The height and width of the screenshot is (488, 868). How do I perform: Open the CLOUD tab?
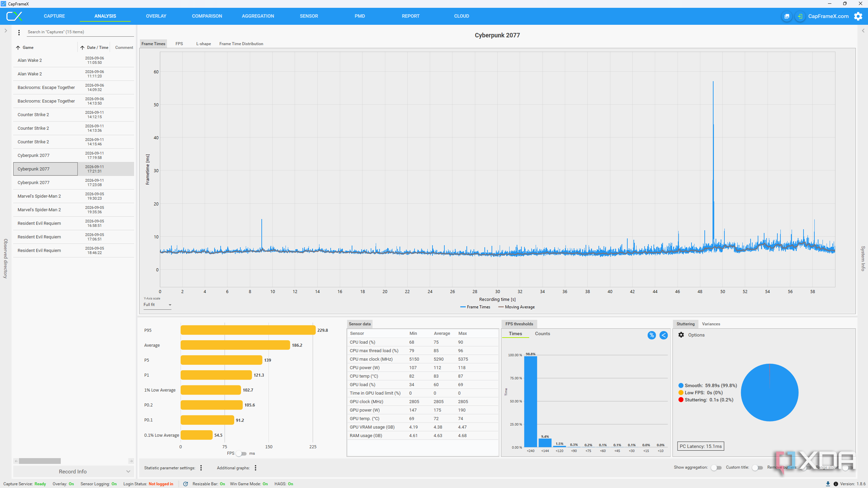pos(462,16)
